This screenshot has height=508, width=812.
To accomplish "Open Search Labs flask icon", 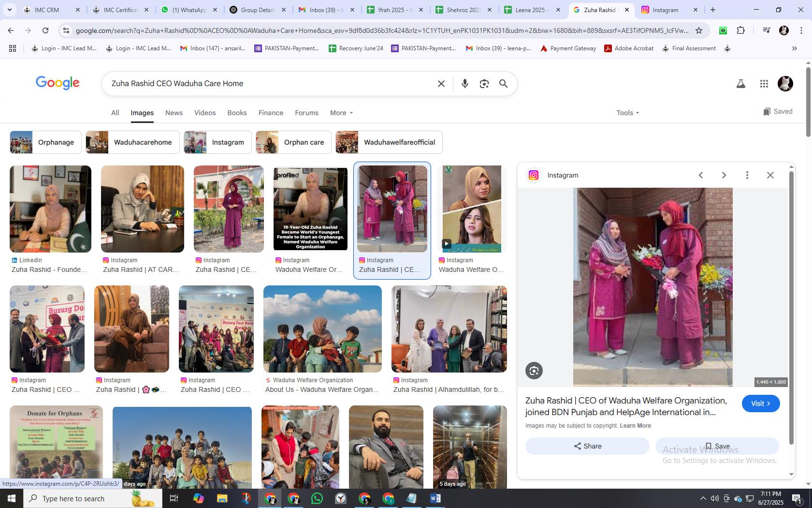I will (x=740, y=84).
